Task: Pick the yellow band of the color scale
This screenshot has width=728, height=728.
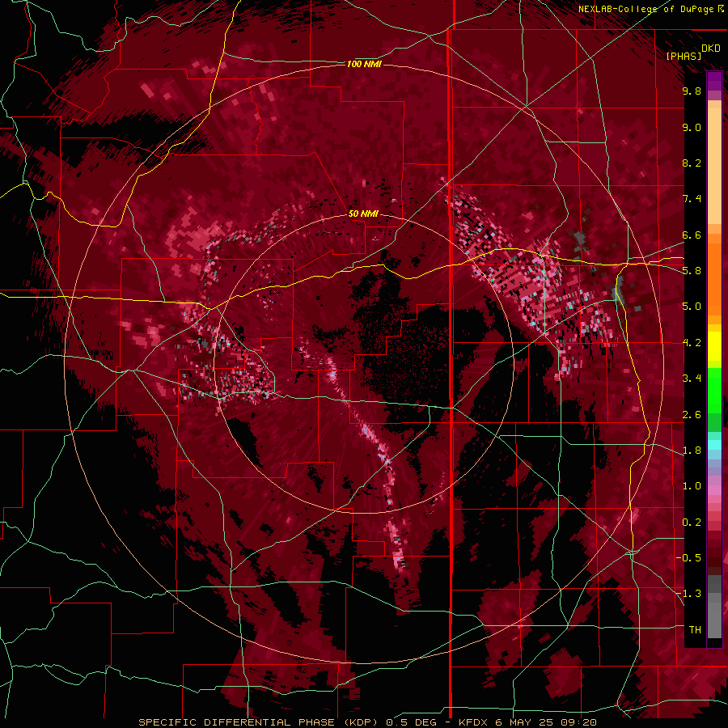Action: click(714, 346)
